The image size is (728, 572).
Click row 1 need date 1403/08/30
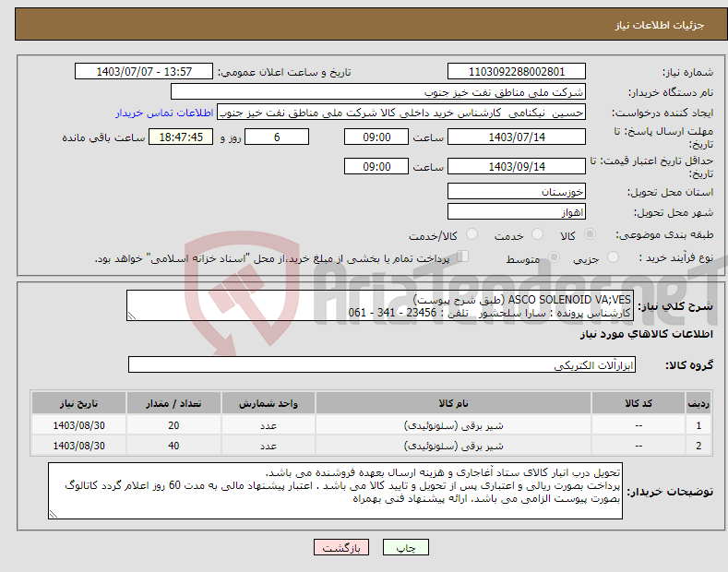(79, 425)
